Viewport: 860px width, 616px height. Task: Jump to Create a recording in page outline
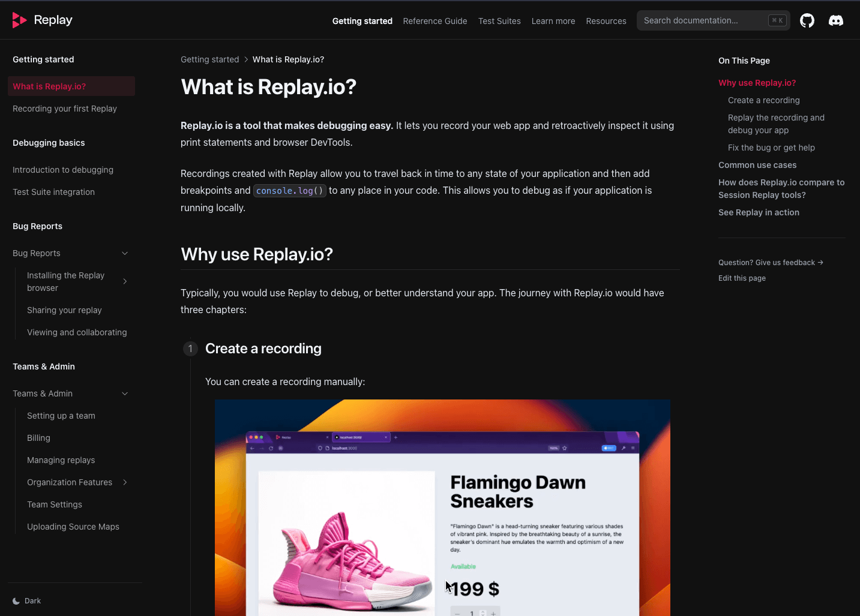click(x=763, y=100)
